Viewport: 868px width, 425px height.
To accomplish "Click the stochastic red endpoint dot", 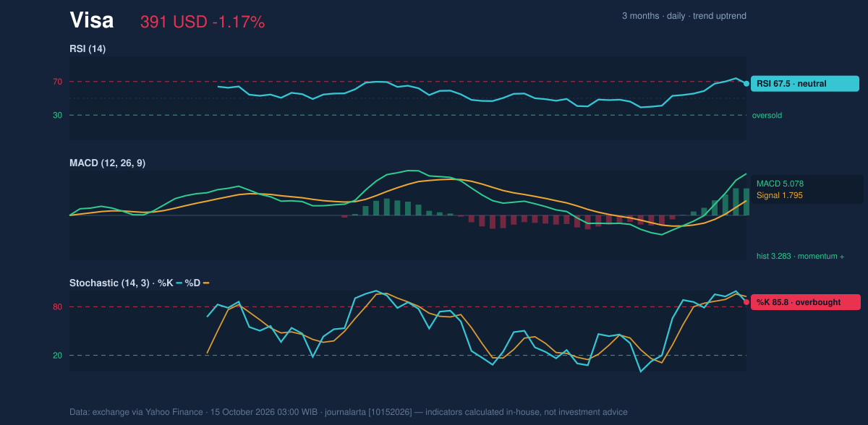I will pos(746,302).
